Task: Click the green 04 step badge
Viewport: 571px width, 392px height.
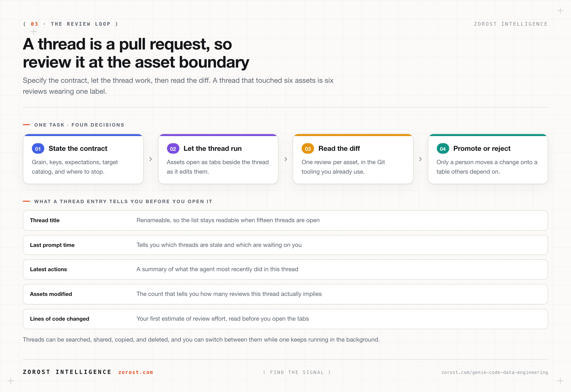Action: pos(443,149)
